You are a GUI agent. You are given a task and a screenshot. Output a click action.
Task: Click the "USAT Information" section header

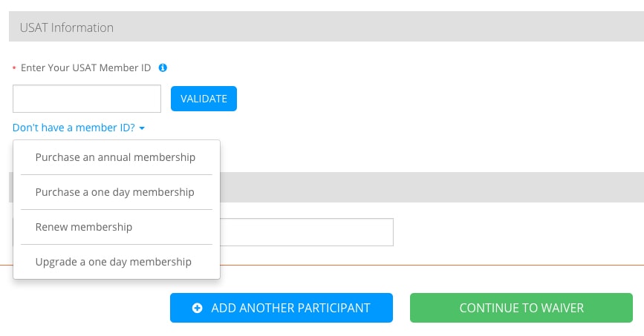(x=67, y=27)
